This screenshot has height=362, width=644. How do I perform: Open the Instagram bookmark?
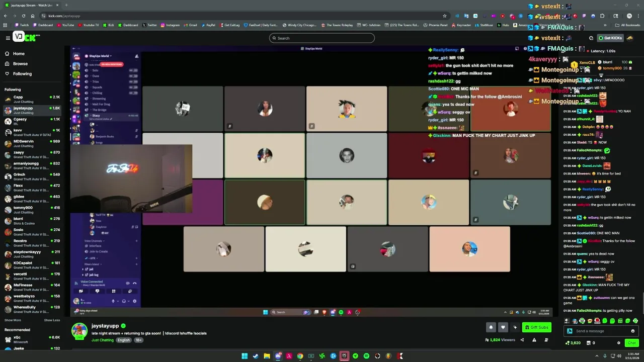(170, 25)
